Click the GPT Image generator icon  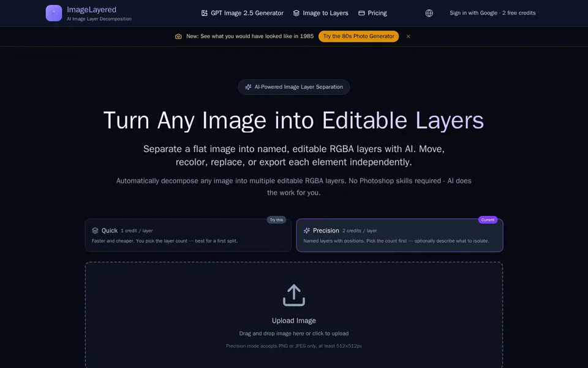pos(205,13)
